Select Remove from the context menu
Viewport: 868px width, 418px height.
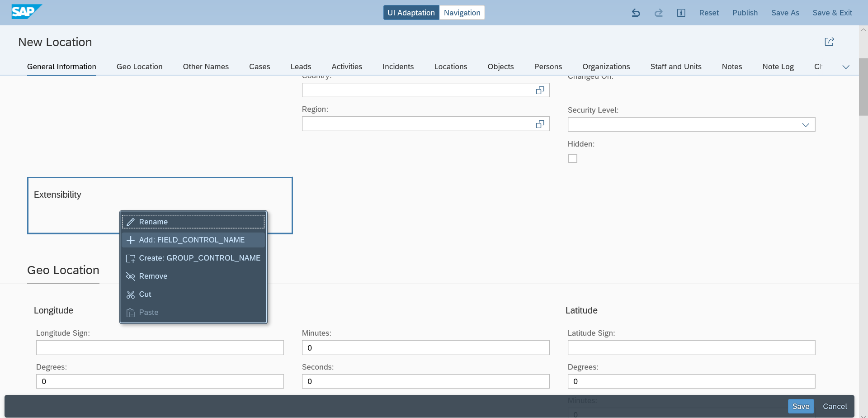coord(153,276)
